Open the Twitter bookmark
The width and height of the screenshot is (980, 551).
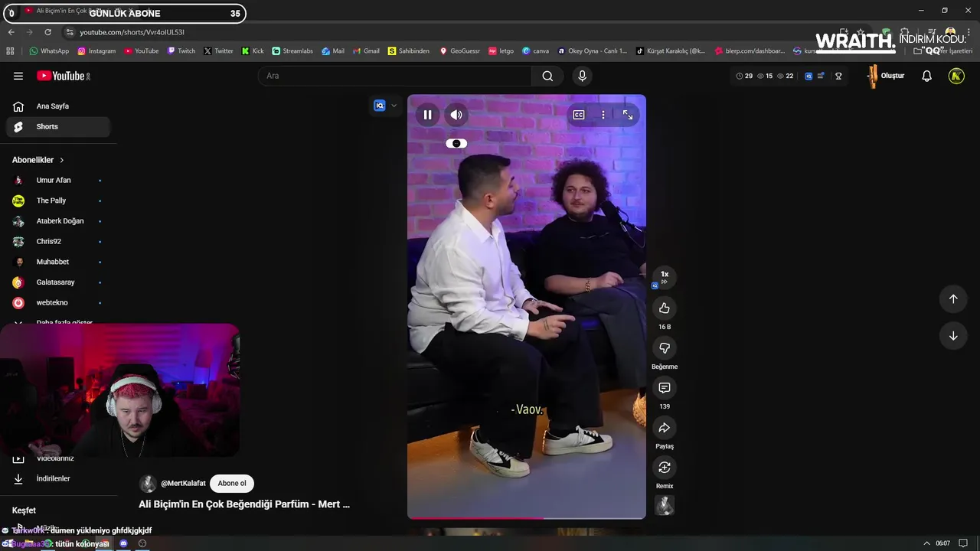(218, 51)
